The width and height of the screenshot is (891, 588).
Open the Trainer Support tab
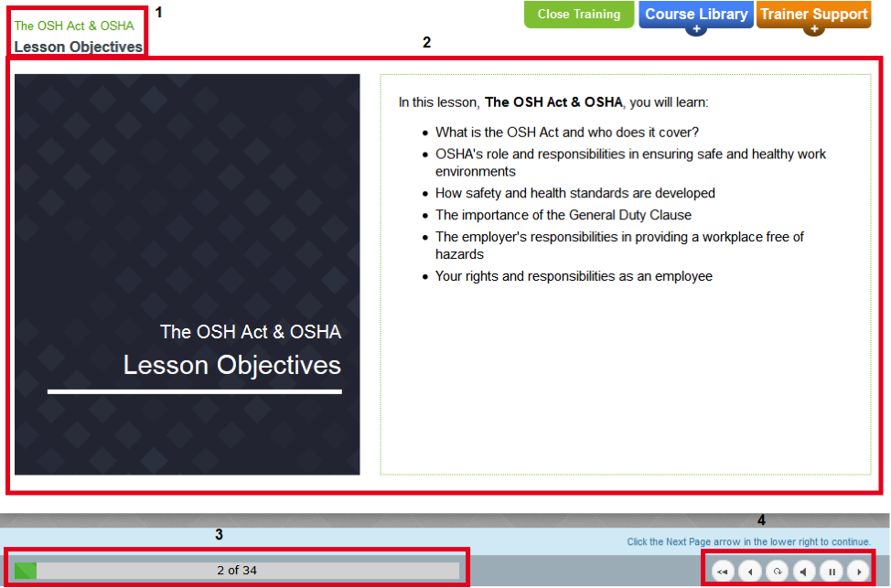coord(813,14)
